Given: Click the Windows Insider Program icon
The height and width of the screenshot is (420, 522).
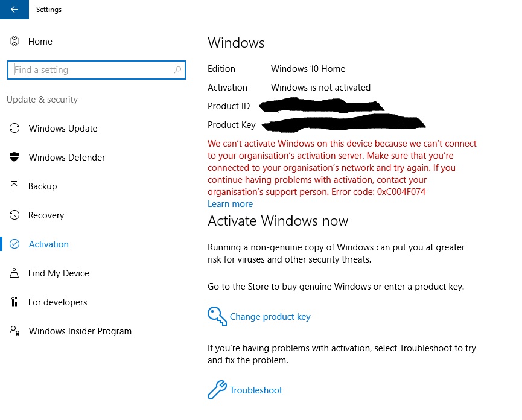Looking at the screenshot, I should (x=14, y=331).
